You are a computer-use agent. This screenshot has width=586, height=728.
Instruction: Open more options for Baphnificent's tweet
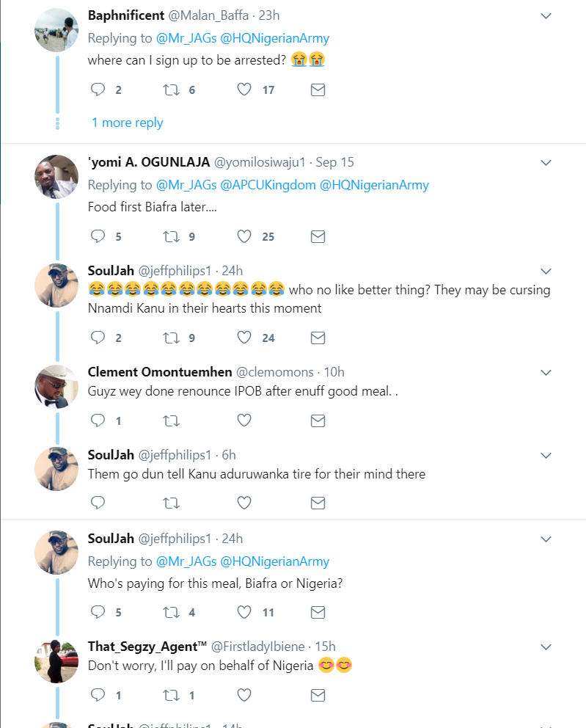click(x=546, y=15)
